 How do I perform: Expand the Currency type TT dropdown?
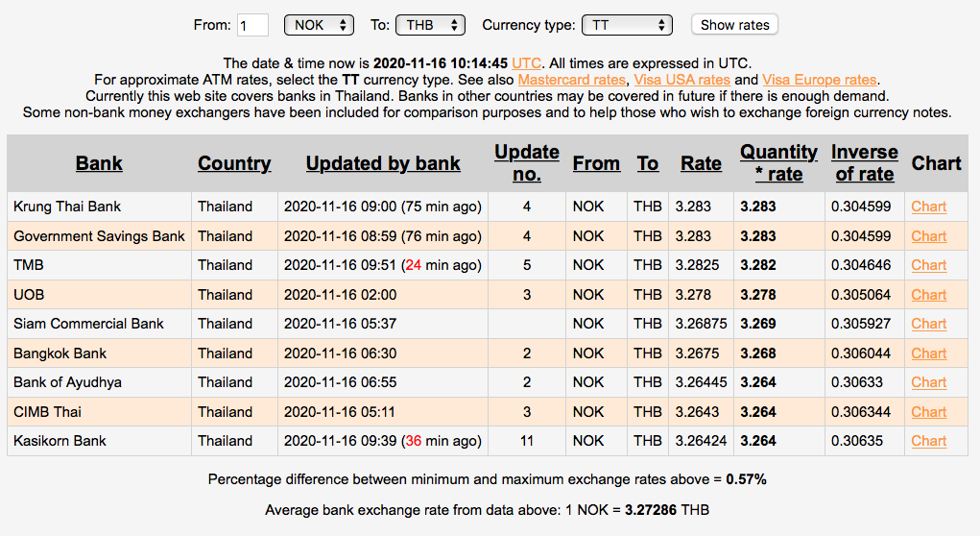(x=627, y=25)
